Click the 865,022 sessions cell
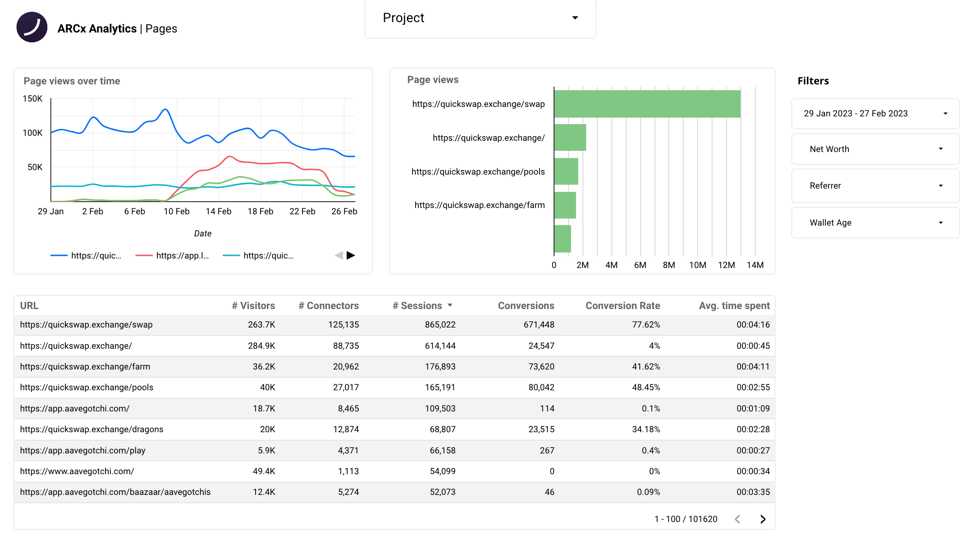This screenshot has height=545, width=980. 440,325
